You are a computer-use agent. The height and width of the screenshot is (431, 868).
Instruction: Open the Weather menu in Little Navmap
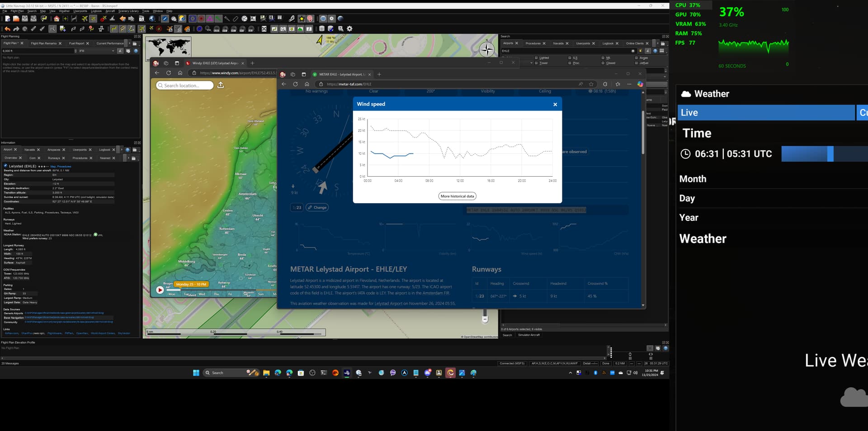[64, 11]
